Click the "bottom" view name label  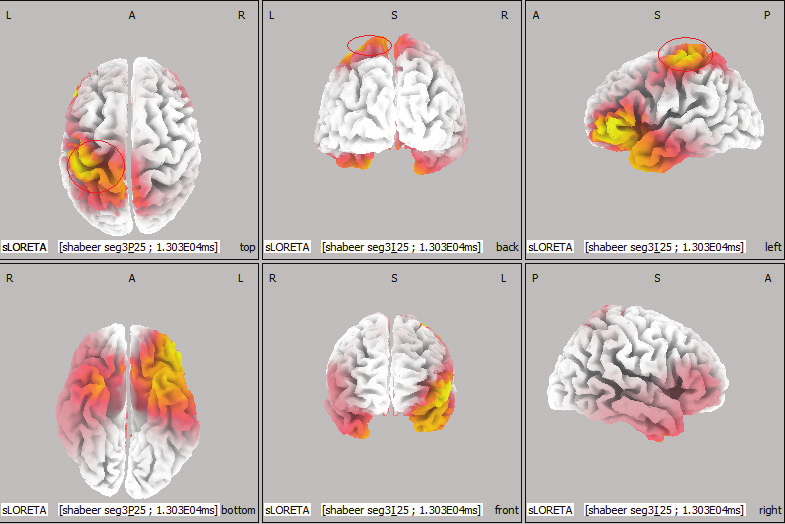[238, 510]
